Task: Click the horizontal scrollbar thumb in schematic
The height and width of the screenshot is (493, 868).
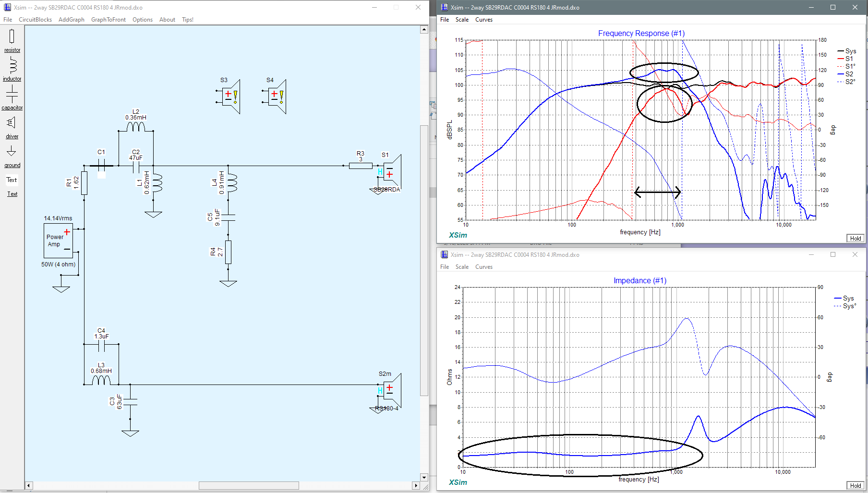Action: pyautogui.click(x=249, y=486)
